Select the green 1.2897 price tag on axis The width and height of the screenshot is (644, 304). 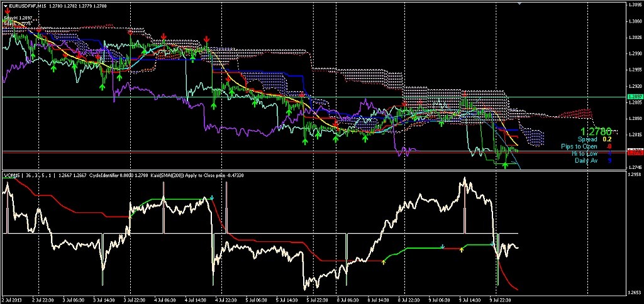pyautogui.click(x=634, y=96)
